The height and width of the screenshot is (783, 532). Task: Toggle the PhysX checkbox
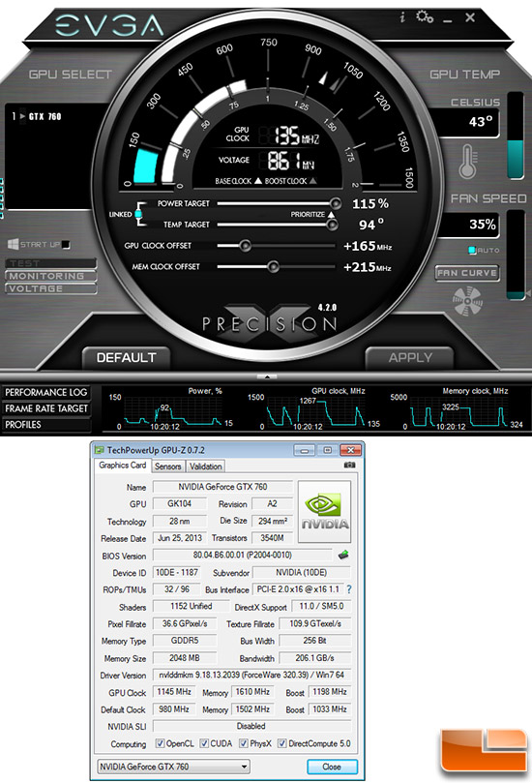244,743
